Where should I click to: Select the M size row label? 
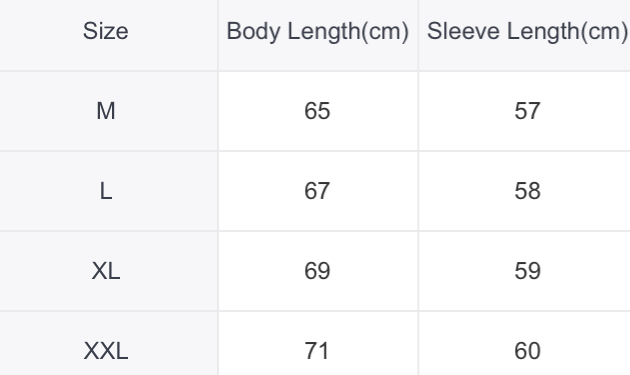[x=106, y=111]
